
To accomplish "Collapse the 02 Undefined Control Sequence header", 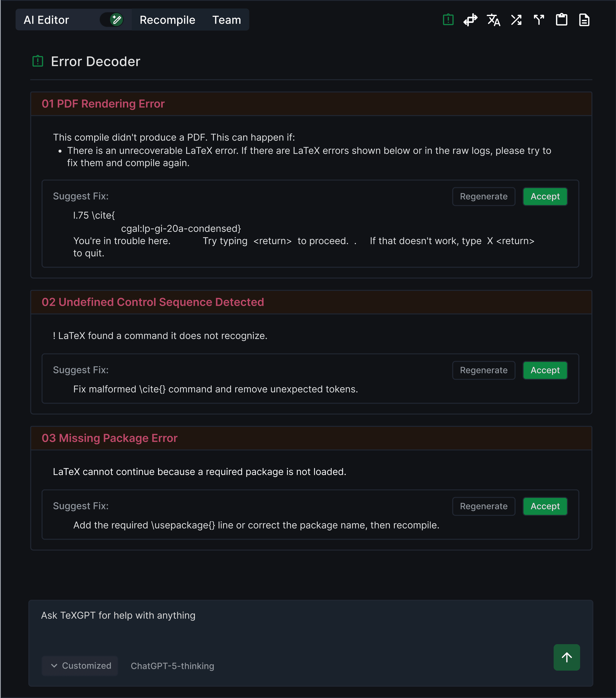I will coord(311,302).
